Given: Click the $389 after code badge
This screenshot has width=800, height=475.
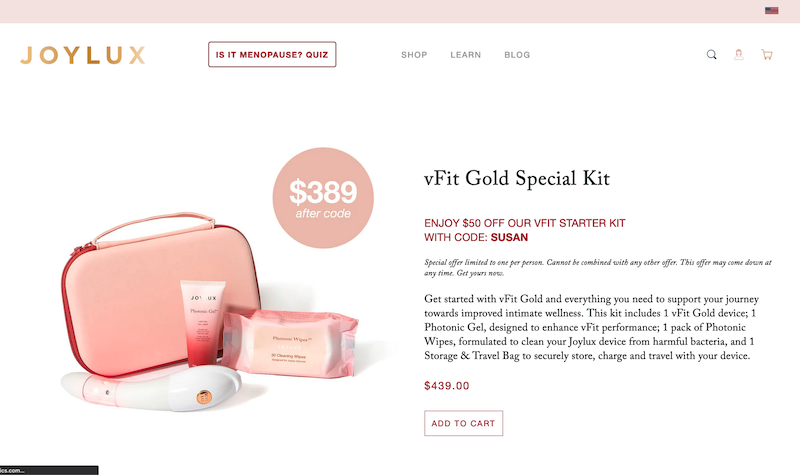Looking at the screenshot, I should [x=323, y=198].
